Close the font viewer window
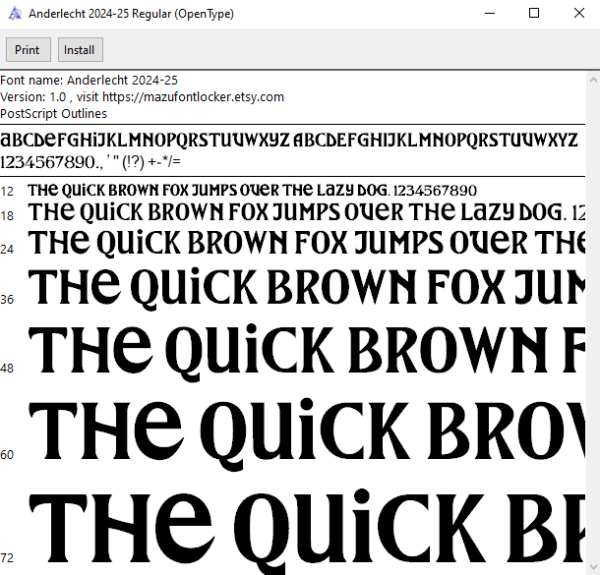The width and height of the screenshot is (600, 575). (579, 13)
